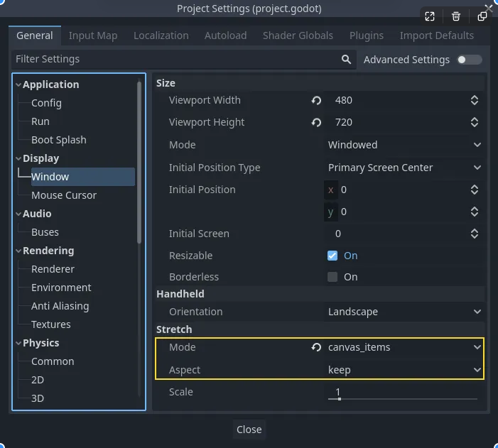Screen dimensions: 498x448
Task: Reset Viewport Height to default
Action: pyautogui.click(x=316, y=122)
